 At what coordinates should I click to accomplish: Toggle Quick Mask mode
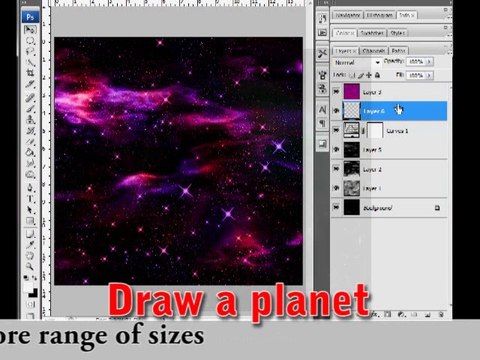(x=30, y=304)
